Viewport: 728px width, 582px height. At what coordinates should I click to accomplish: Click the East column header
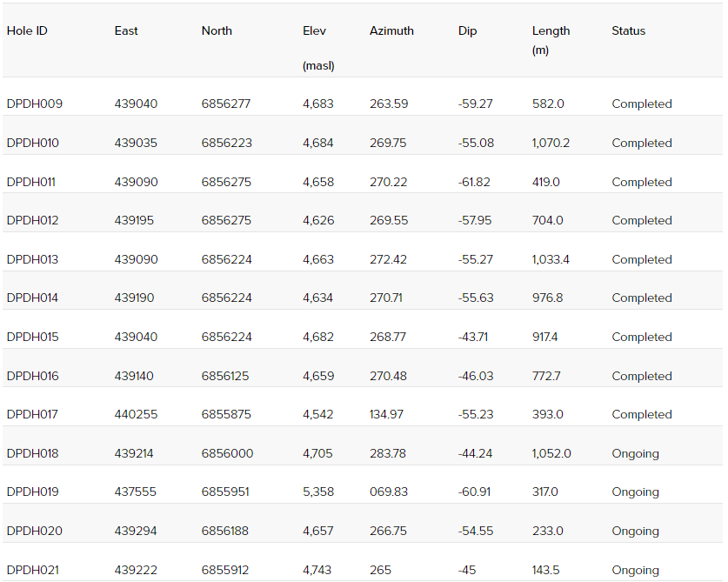point(126,30)
